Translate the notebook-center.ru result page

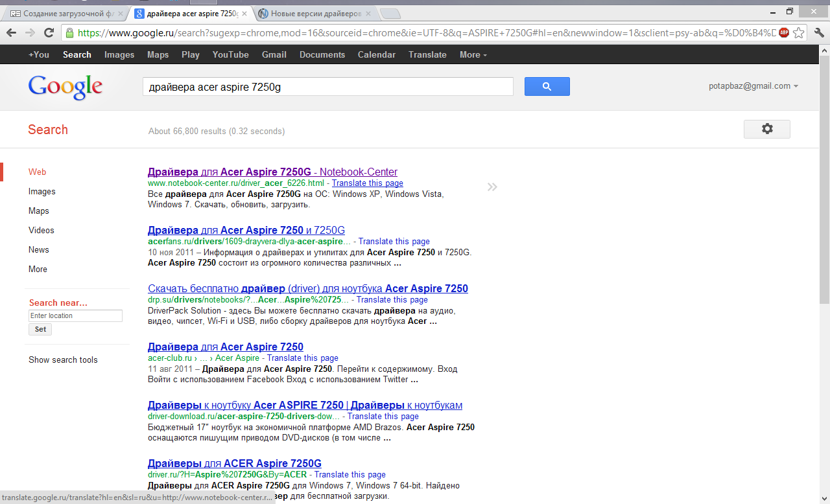pyautogui.click(x=368, y=183)
